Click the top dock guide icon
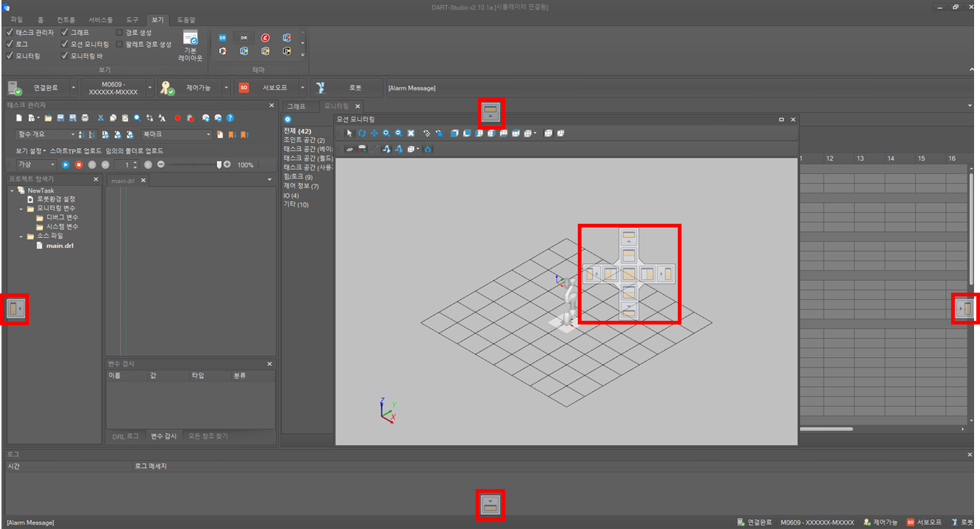Image resolution: width=980 pixels, height=529 pixels. click(490, 112)
